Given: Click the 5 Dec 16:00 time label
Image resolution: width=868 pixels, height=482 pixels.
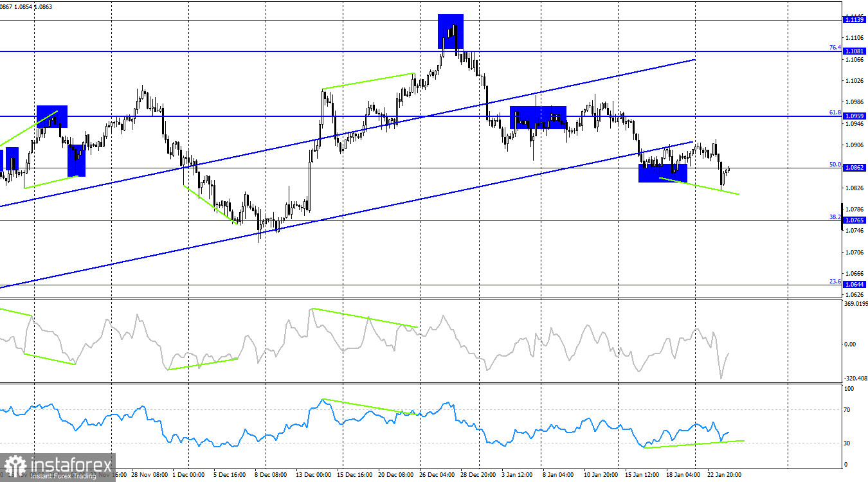Looking at the screenshot, I should [x=229, y=474].
